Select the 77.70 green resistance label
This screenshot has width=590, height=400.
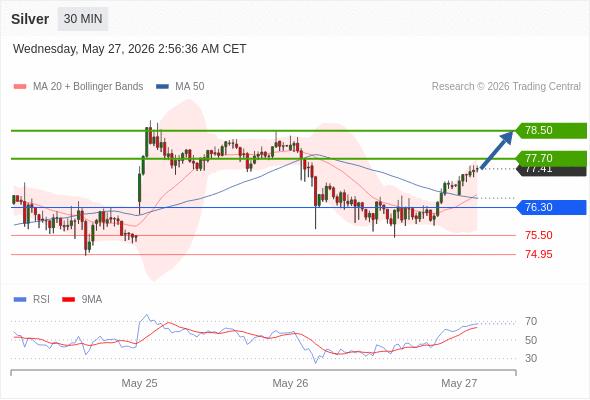[x=551, y=158]
